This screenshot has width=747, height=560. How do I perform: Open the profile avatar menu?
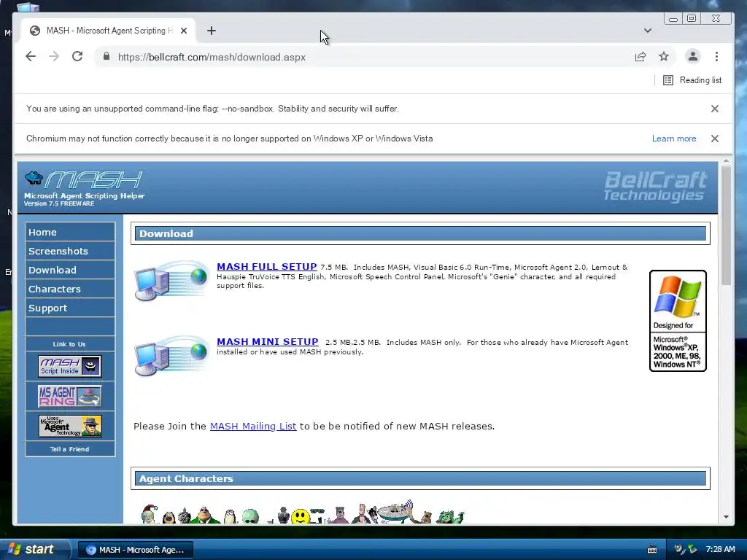pyautogui.click(x=693, y=56)
